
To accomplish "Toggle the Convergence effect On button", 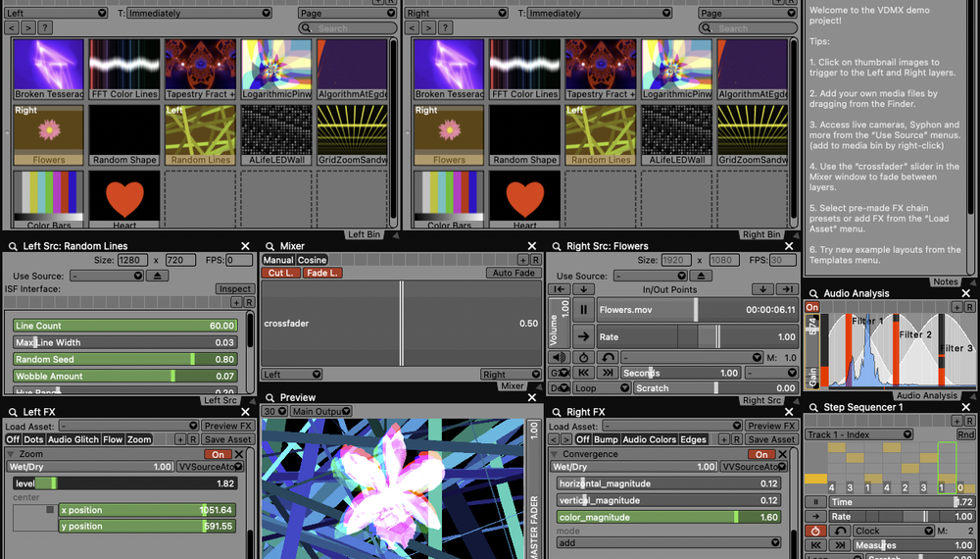I will coord(760,454).
